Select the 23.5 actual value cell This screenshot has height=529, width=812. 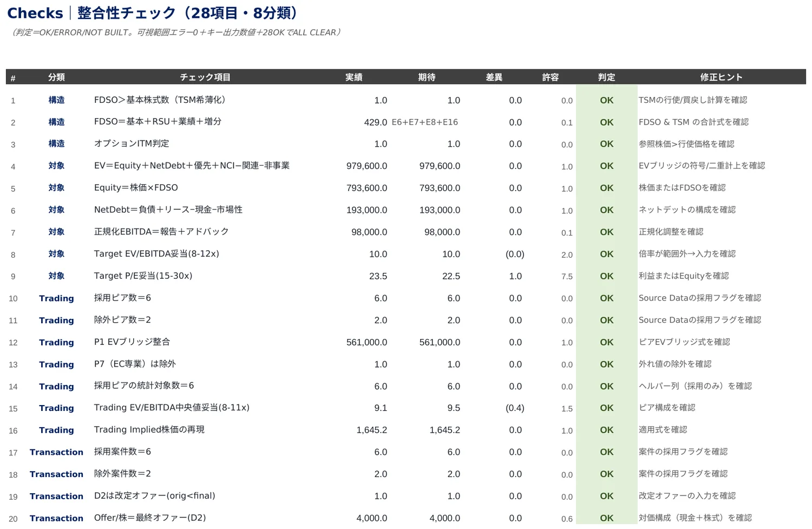click(378, 277)
